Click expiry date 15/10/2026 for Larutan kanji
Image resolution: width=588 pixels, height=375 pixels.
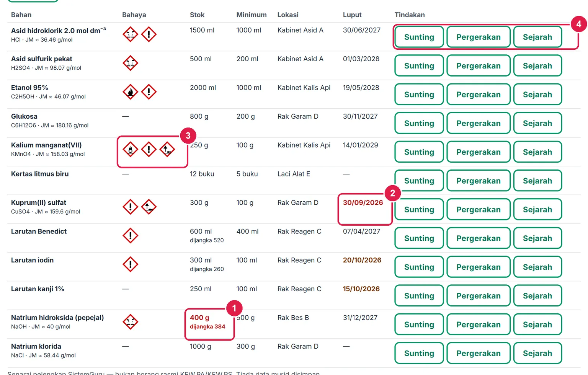click(361, 289)
